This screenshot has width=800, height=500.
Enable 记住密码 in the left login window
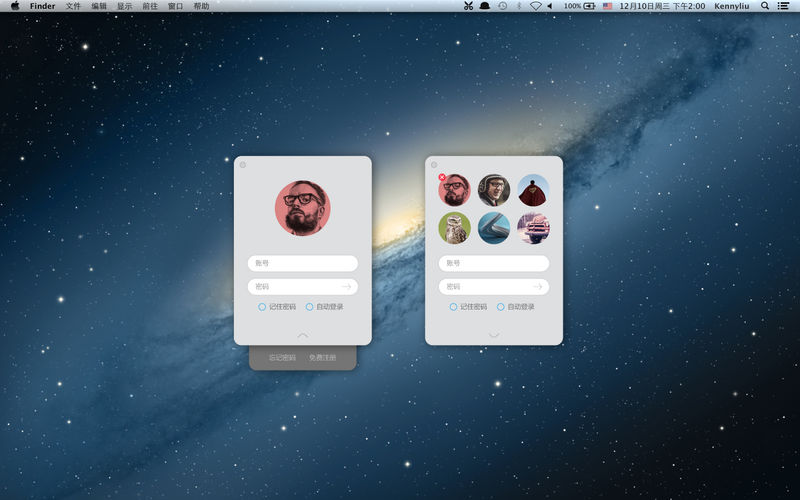tap(263, 307)
